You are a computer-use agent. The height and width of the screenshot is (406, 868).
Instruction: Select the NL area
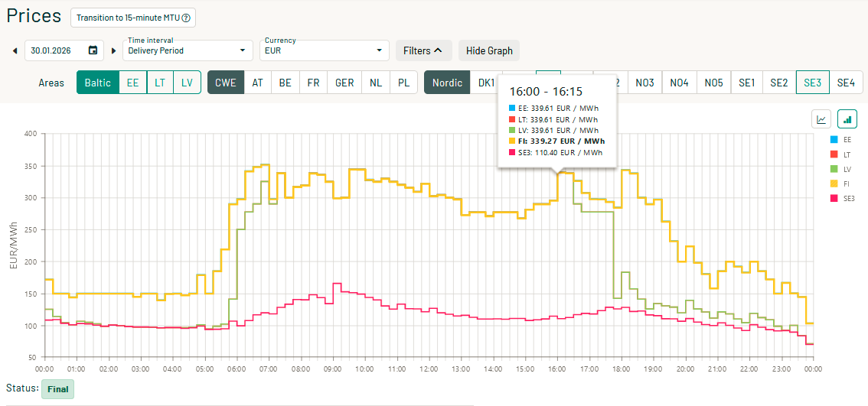(x=376, y=83)
